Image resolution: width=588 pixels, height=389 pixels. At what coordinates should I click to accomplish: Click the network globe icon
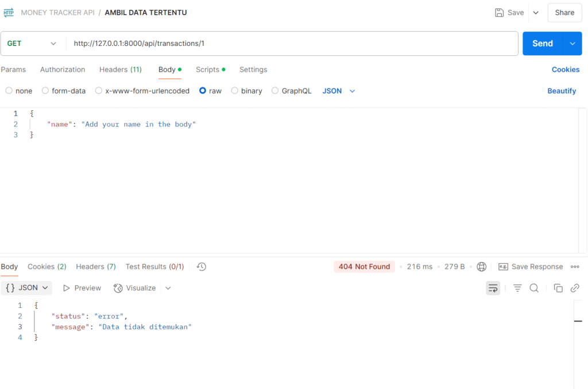tap(482, 267)
